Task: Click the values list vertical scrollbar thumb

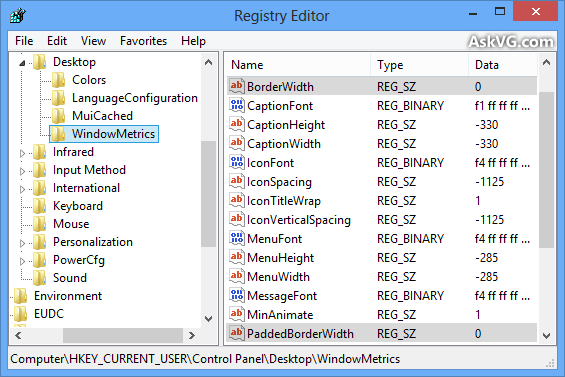Action: point(546,170)
